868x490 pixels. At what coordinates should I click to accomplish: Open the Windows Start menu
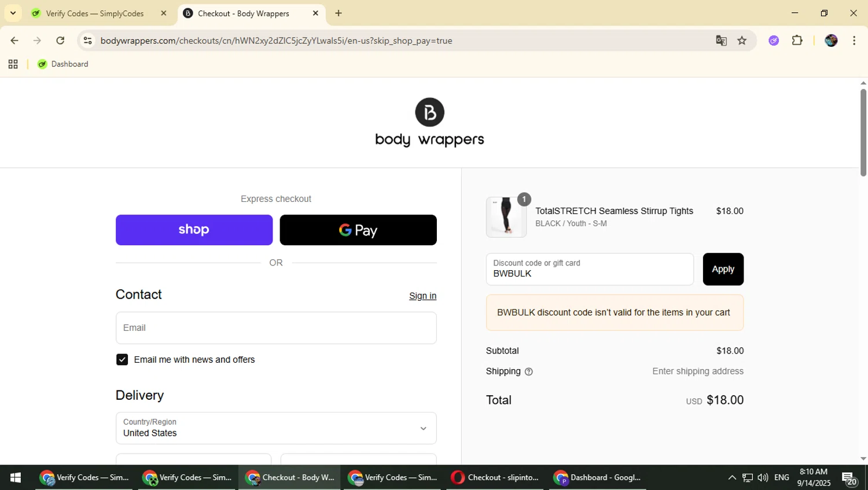tap(16, 477)
